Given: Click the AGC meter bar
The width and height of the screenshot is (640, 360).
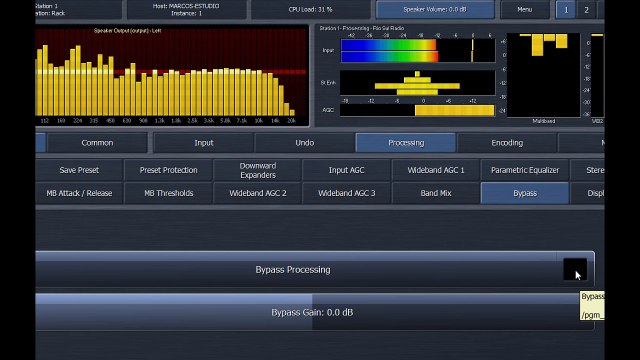Looking at the screenshot, I should click(x=417, y=110).
